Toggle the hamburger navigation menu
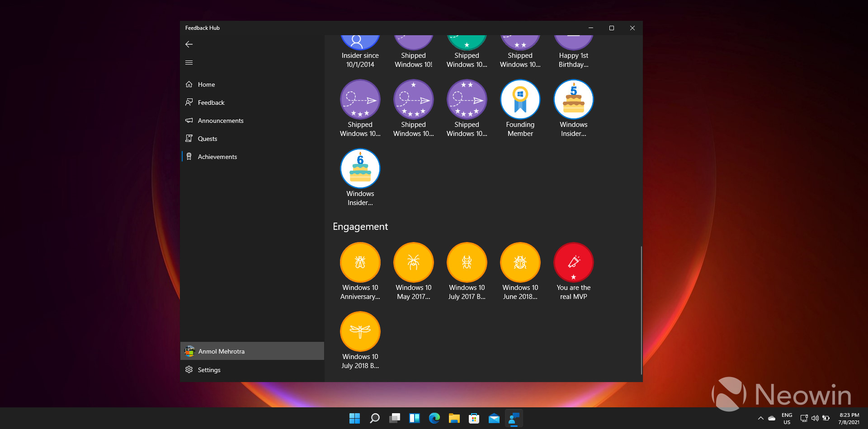868x429 pixels. coord(189,62)
